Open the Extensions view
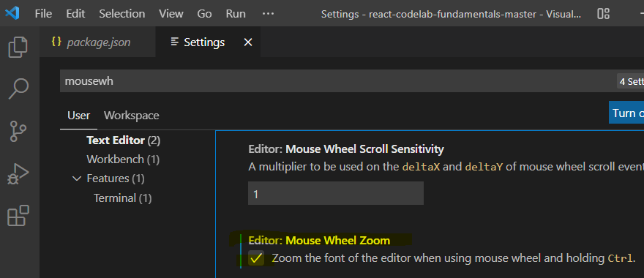The image size is (644, 278). (x=18, y=216)
